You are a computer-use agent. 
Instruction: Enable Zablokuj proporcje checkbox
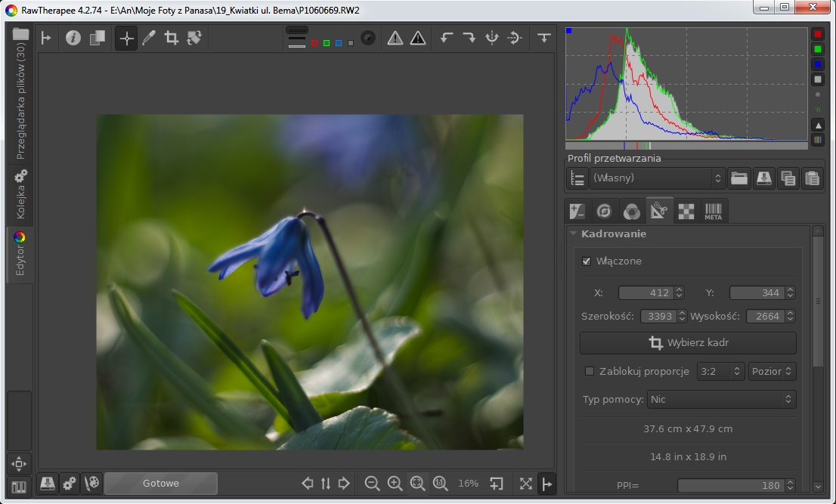coord(590,371)
